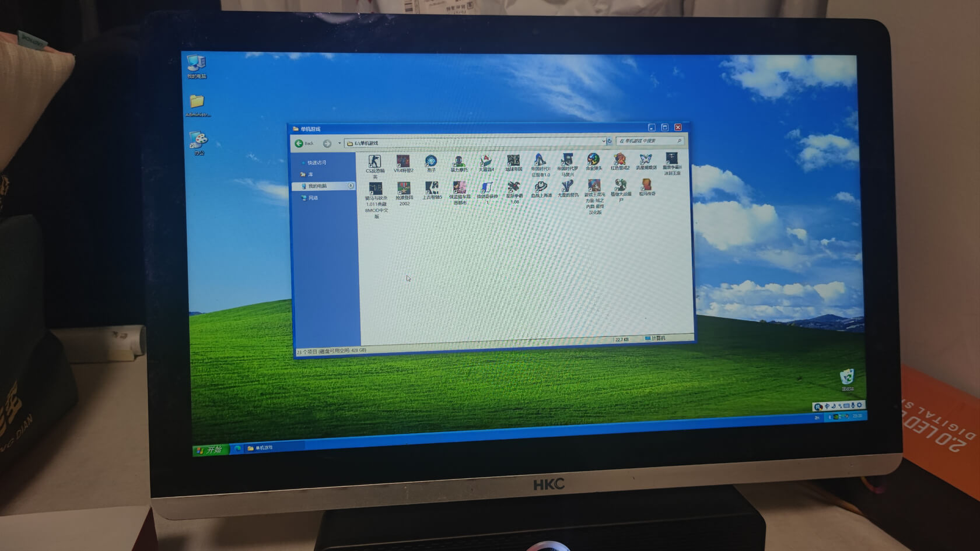Viewport: 980px width, 551px height.
Task: Select the 红色警戒2 shortcut
Action: pos(619,162)
